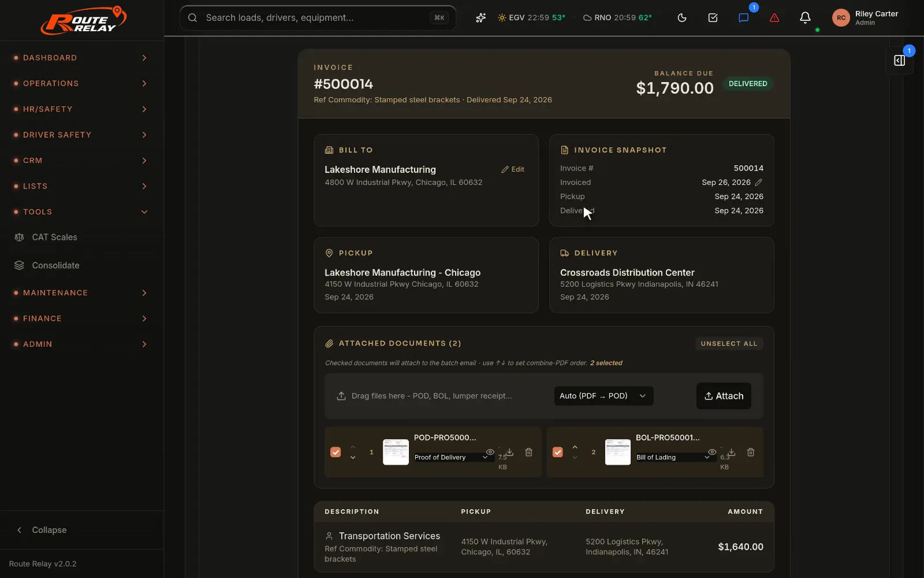This screenshot has width=924, height=578.
Task: Click the EGV weather widget
Action: tap(532, 18)
